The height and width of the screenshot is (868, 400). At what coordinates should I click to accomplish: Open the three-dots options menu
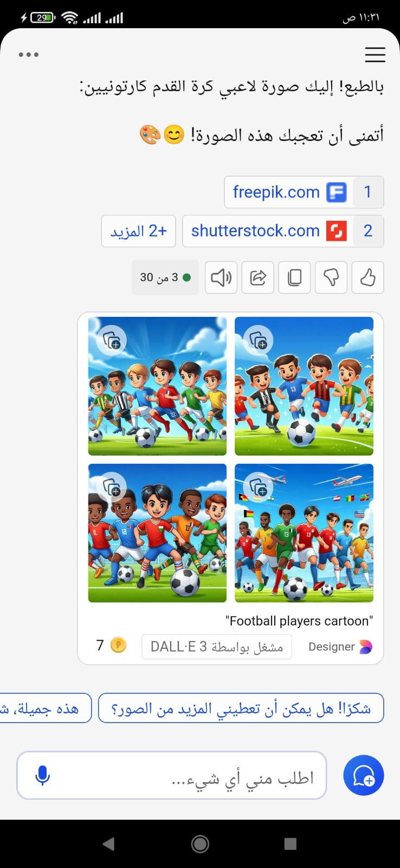[x=29, y=54]
